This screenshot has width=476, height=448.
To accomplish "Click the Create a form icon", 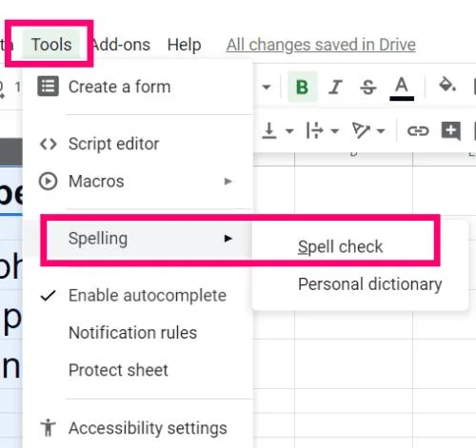I will tap(48, 87).
